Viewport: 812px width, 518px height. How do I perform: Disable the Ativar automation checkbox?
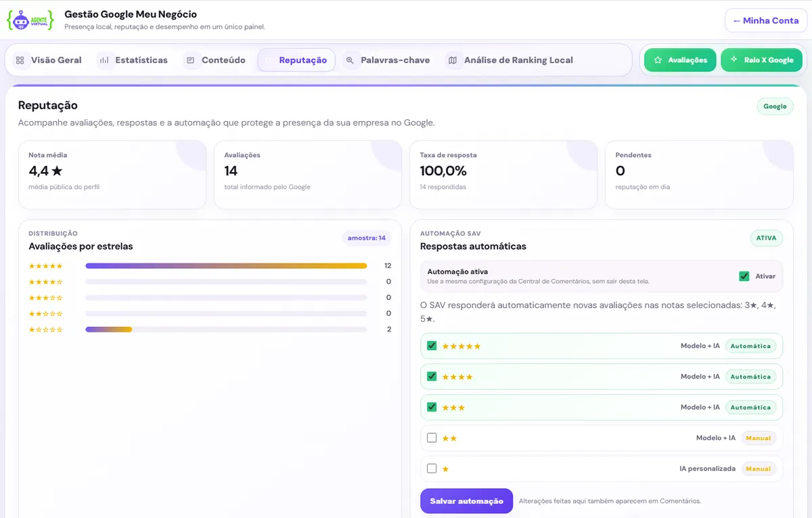[744, 276]
